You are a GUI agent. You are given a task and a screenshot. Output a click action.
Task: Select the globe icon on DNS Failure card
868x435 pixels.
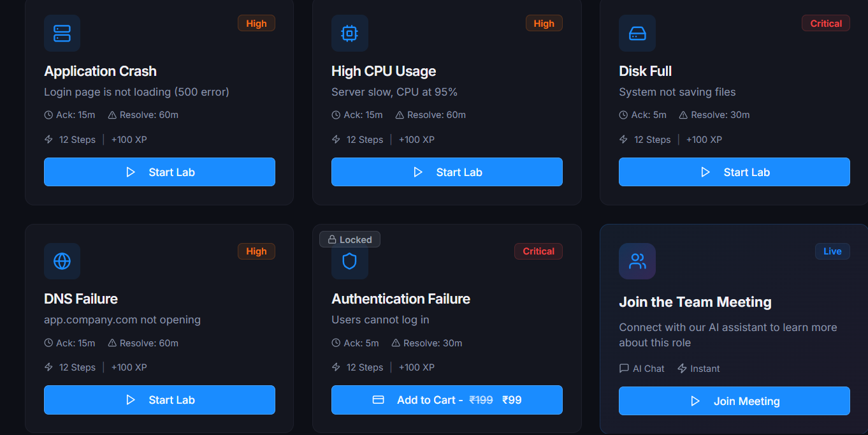point(61,261)
